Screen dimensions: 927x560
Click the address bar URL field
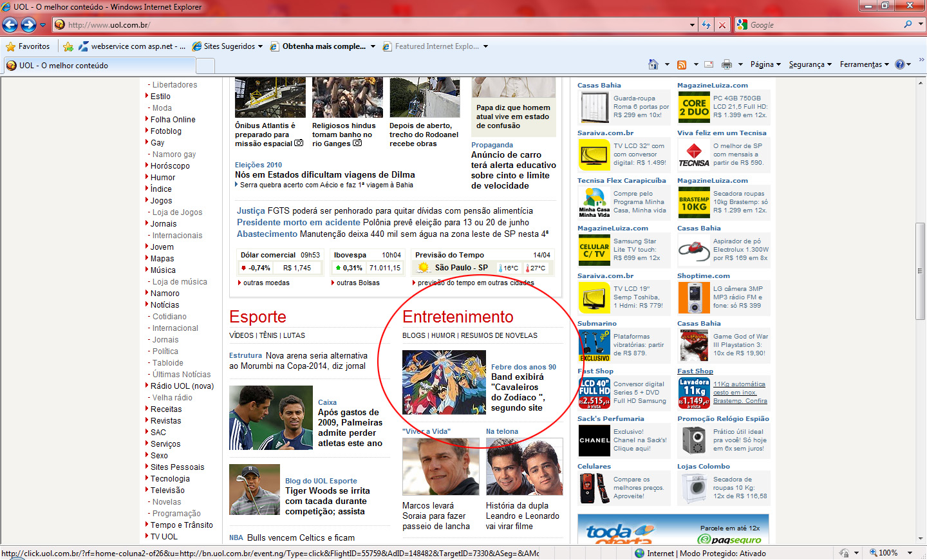click(x=370, y=25)
